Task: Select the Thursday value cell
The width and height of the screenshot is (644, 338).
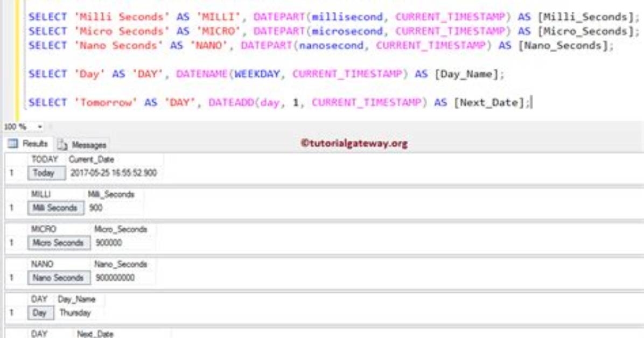Action: pos(75,313)
